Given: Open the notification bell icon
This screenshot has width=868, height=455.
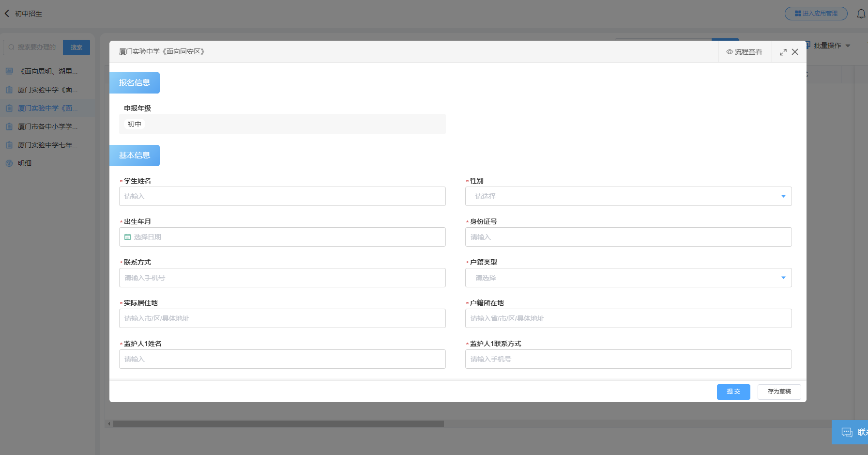Looking at the screenshot, I should tap(861, 14).
